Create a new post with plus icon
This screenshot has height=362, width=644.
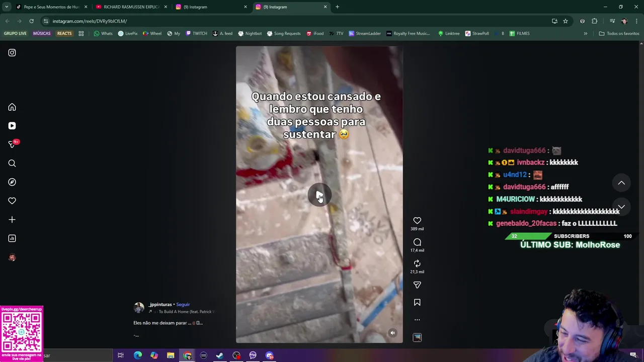[x=12, y=220]
